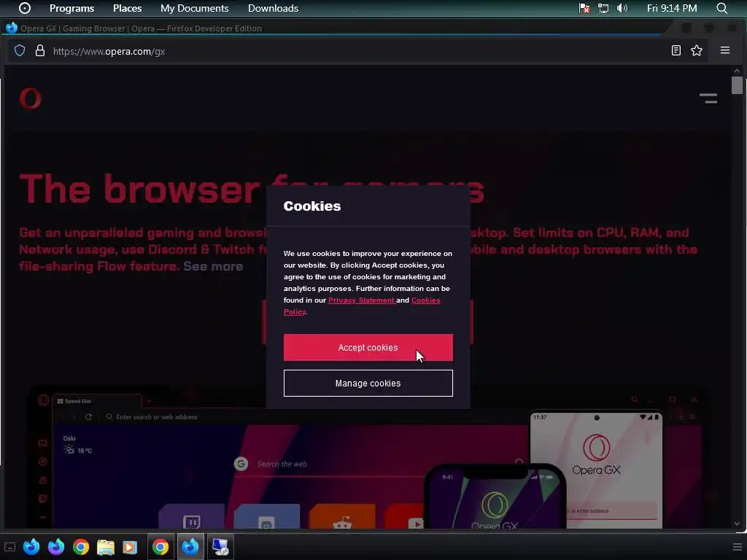Open the on-screen keyboard taskbar icon

click(9, 547)
